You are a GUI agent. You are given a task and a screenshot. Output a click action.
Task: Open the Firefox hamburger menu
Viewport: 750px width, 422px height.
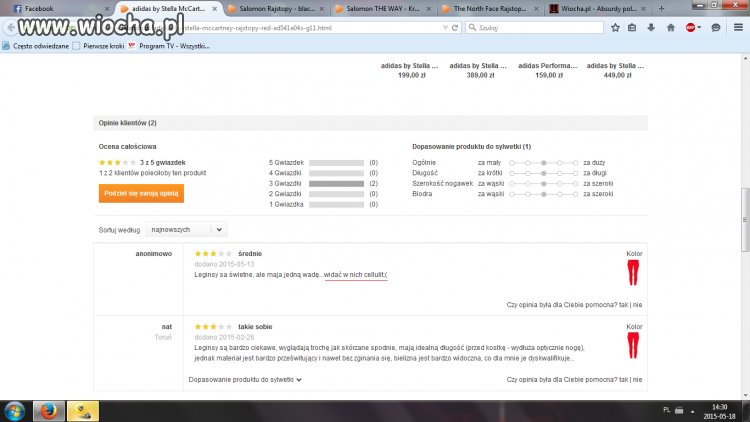click(x=738, y=28)
